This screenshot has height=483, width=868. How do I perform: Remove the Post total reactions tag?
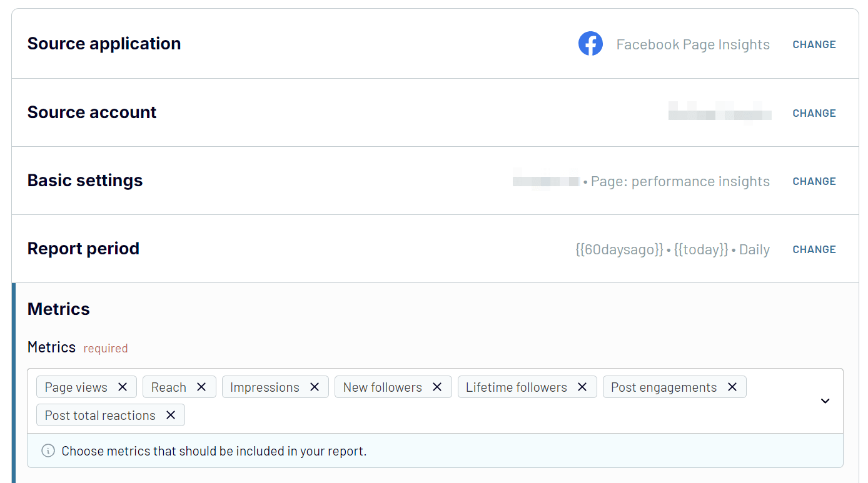[171, 416]
